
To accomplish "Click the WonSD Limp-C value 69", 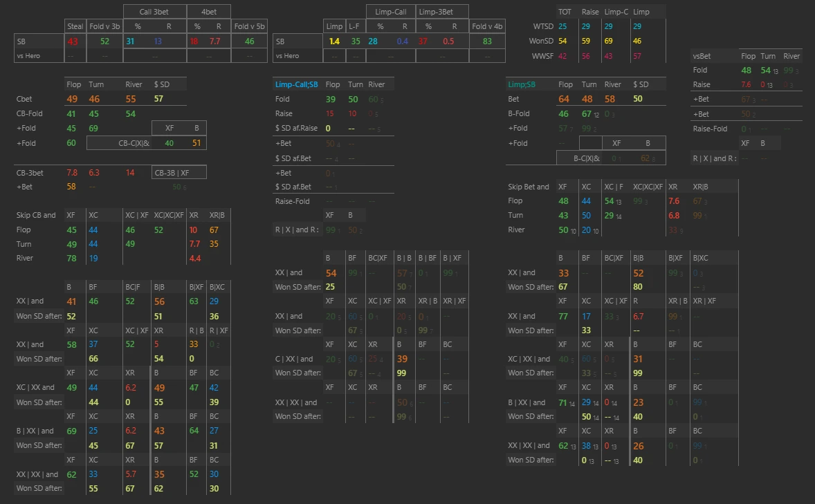I will click(x=608, y=41).
